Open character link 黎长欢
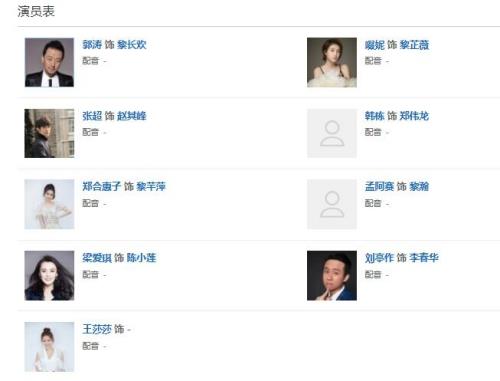 coord(132,44)
